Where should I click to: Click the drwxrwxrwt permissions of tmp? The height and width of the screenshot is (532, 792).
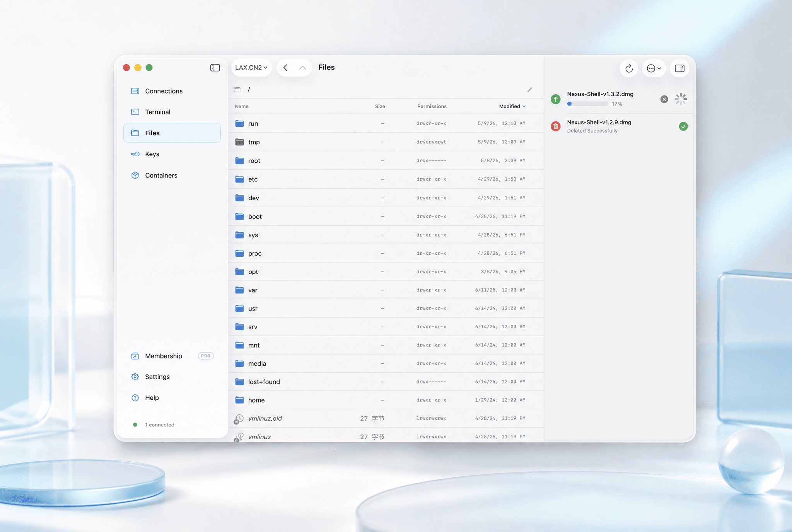pos(431,142)
